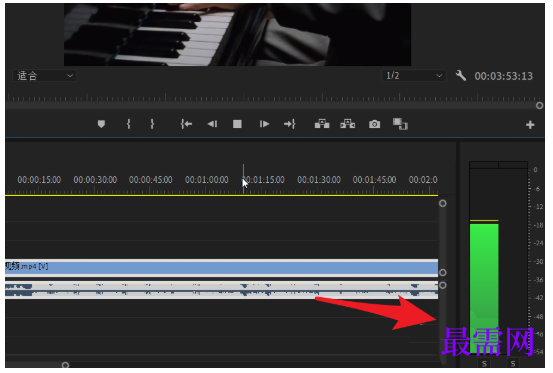Click the video track upper scroll handle
Image resolution: width=553 pixels, height=373 pixels.
pos(443,203)
